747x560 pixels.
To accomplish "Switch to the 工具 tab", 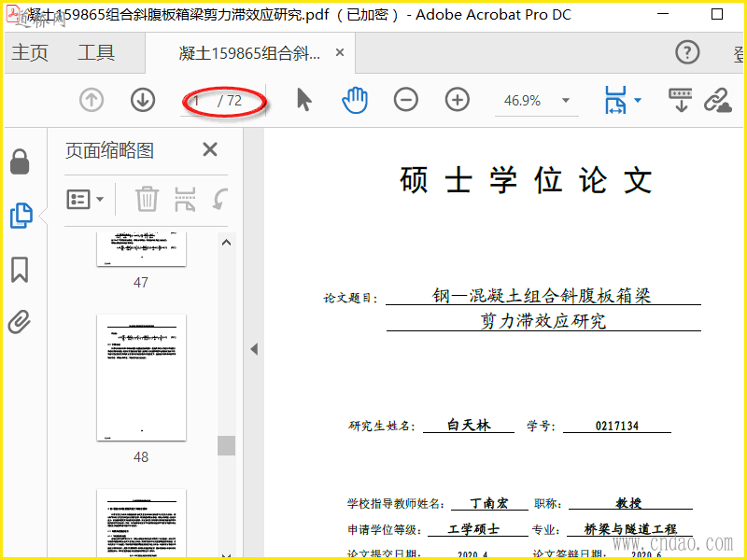I will click(96, 52).
